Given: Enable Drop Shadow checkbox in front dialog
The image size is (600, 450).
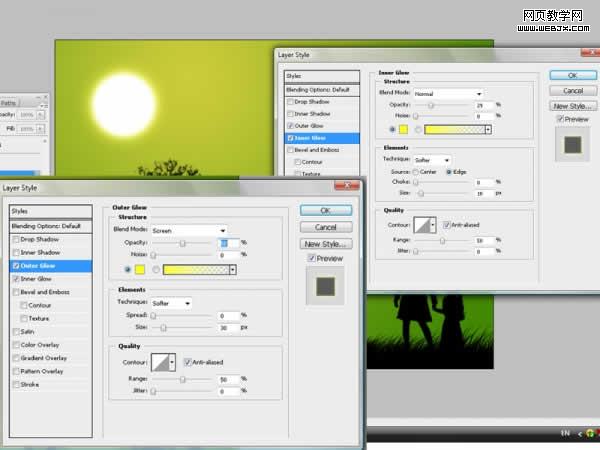Looking at the screenshot, I should [16, 240].
